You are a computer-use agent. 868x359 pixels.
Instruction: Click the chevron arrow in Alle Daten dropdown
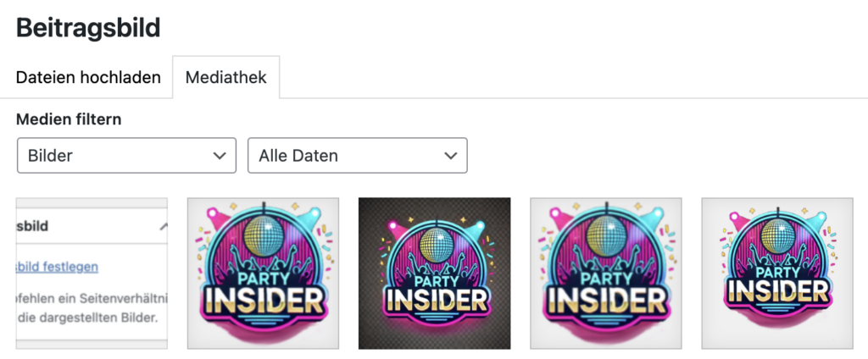[x=451, y=156]
